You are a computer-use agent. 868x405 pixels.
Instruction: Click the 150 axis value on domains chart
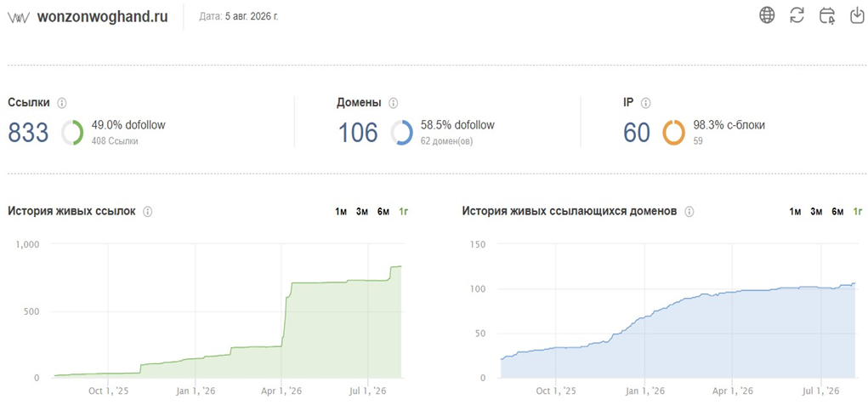(477, 243)
